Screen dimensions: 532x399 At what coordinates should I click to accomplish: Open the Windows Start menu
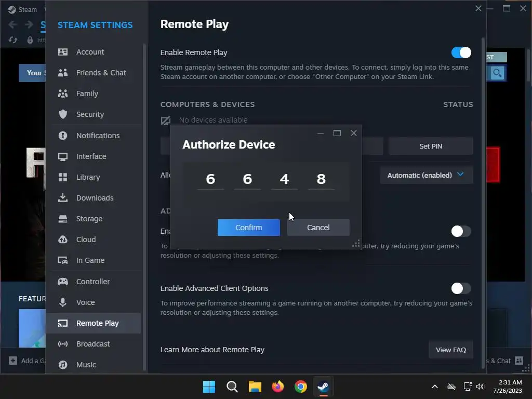(x=209, y=387)
